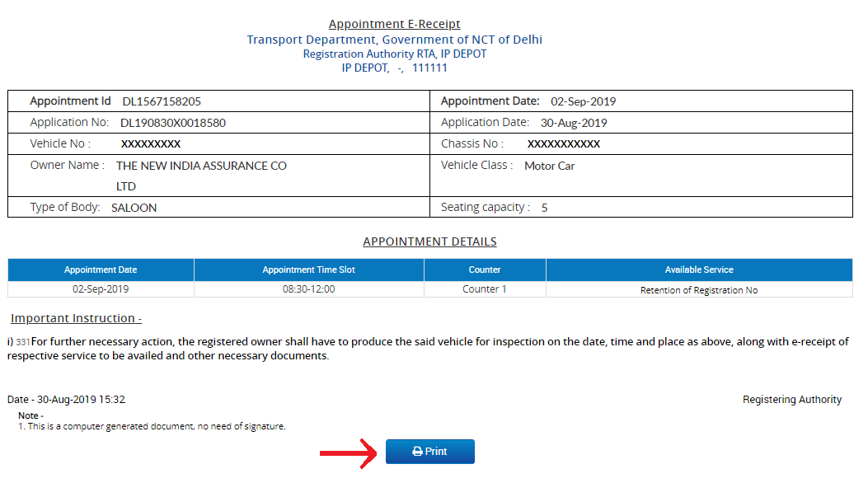Screen dimensions: 868x483
Task: Click the Type of Body value SALOON
Action: (x=134, y=208)
